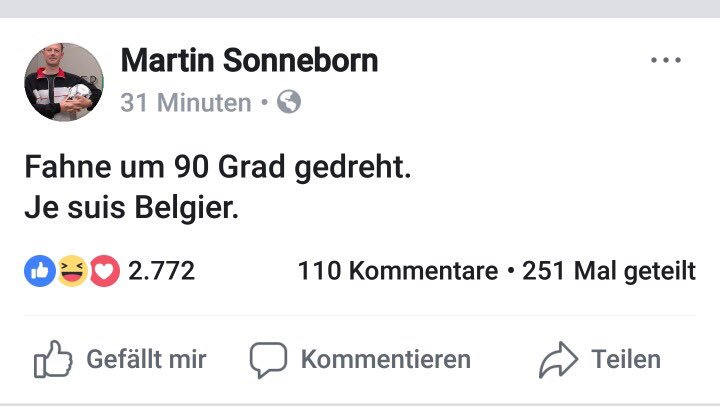Click the outlined thumbs-up like icon
Viewport: 720px width, 406px height.
coord(52,360)
